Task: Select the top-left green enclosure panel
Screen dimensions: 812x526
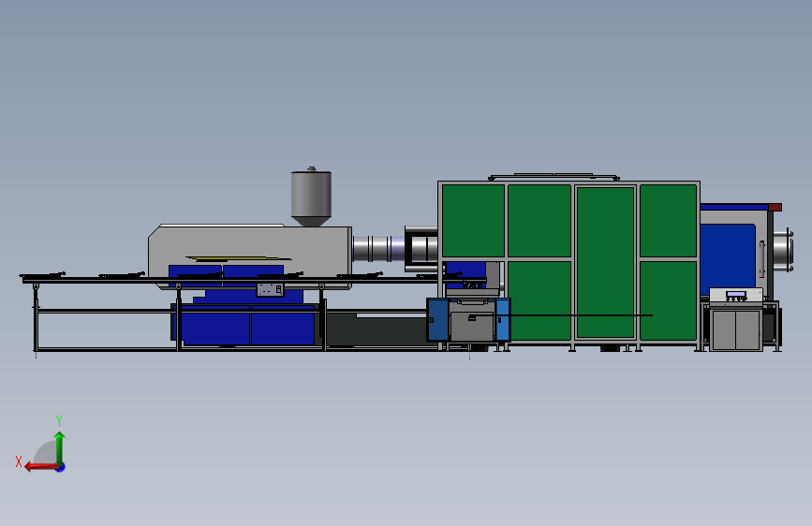Action: (x=473, y=221)
